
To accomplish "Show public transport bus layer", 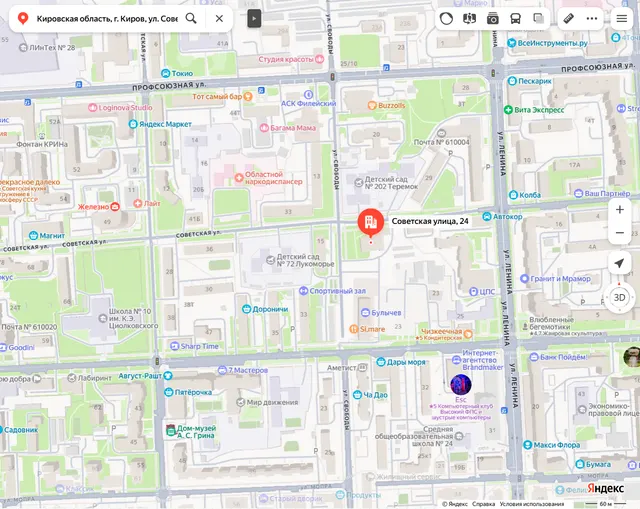I will point(516,18).
